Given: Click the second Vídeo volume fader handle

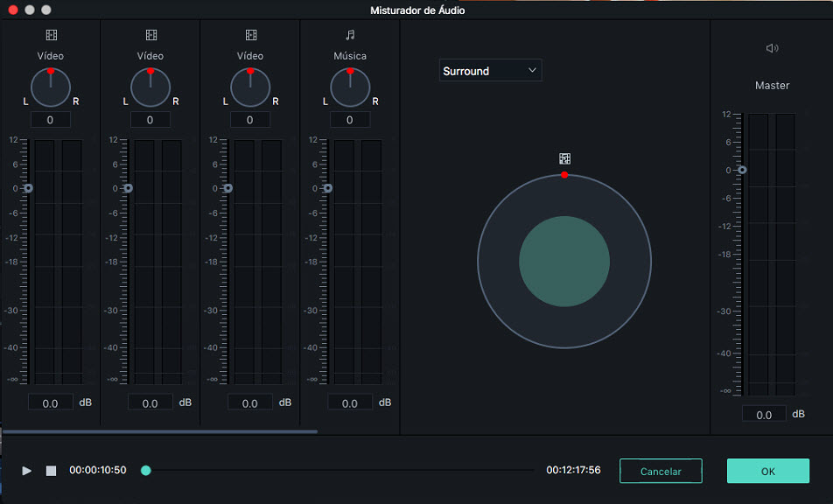Looking at the screenshot, I should click(x=128, y=188).
